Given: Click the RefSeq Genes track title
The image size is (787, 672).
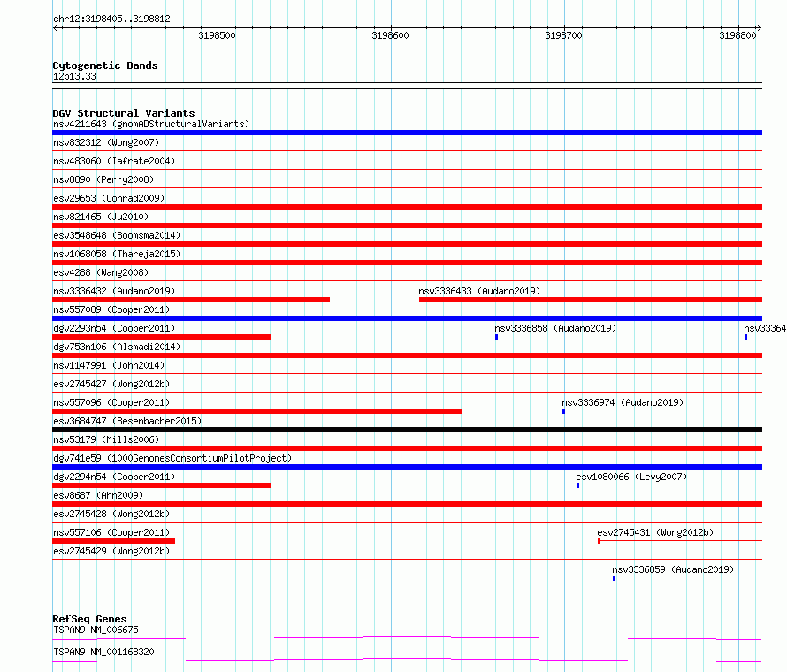Looking at the screenshot, I should (89, 619).
